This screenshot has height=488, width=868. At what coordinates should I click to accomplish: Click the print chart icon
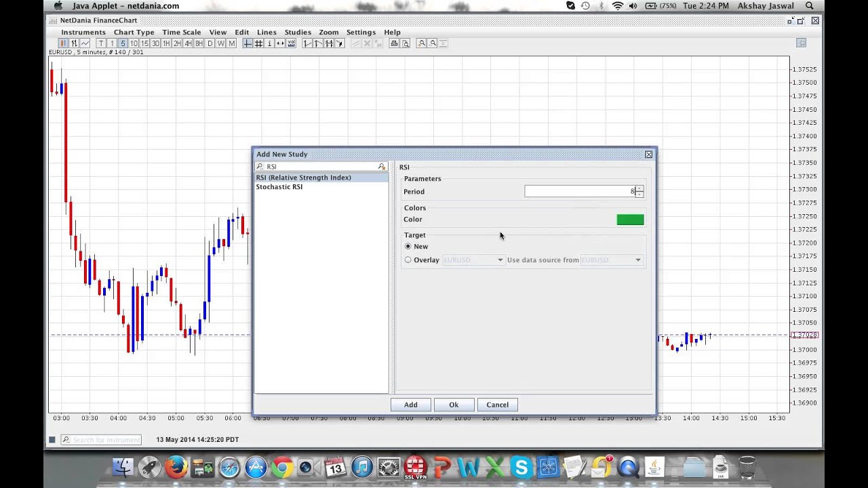[x=395, y=43]
